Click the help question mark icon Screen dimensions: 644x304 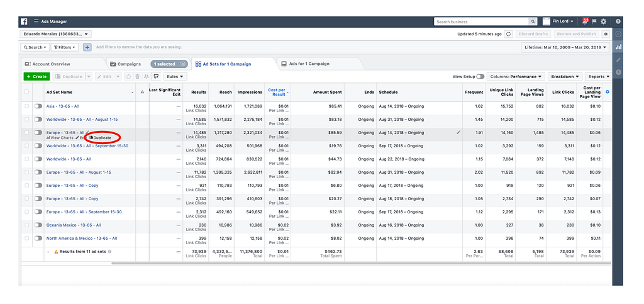(618, 21)
